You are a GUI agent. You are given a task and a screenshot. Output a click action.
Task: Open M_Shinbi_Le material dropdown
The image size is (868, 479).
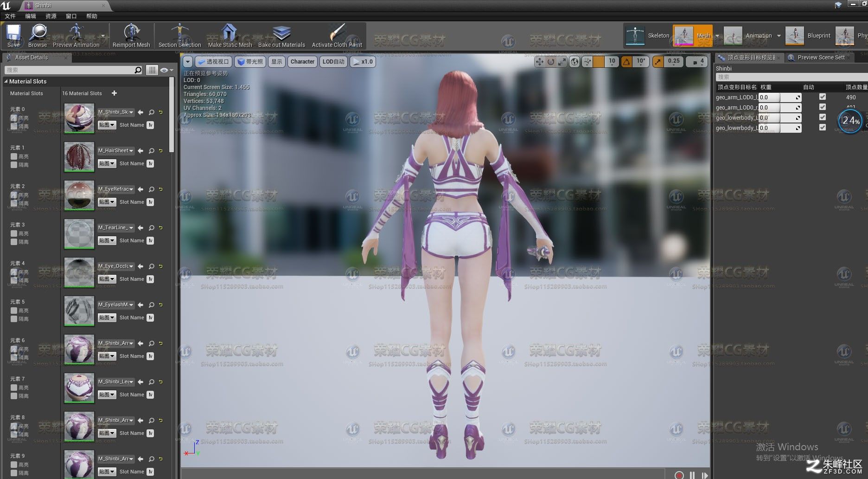(x=116, y=382)
